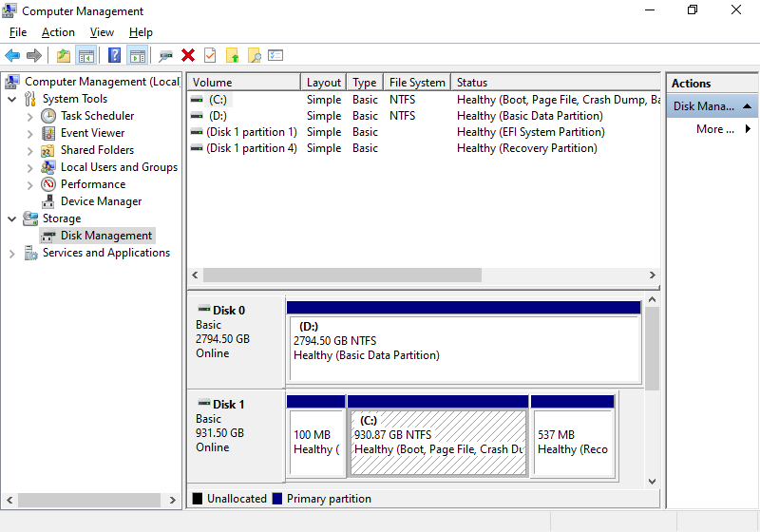Click the Event Viewer icon in tree

pos(48,133)
